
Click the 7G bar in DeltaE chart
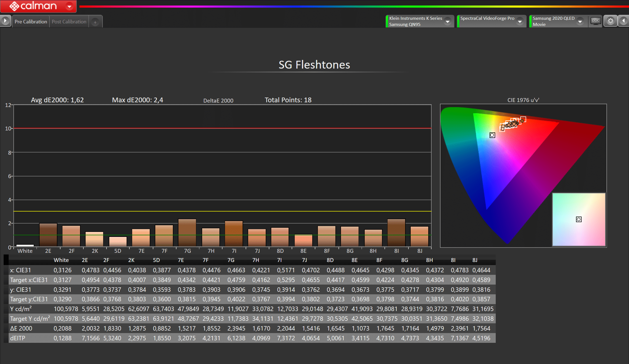(x=187, y=233)
